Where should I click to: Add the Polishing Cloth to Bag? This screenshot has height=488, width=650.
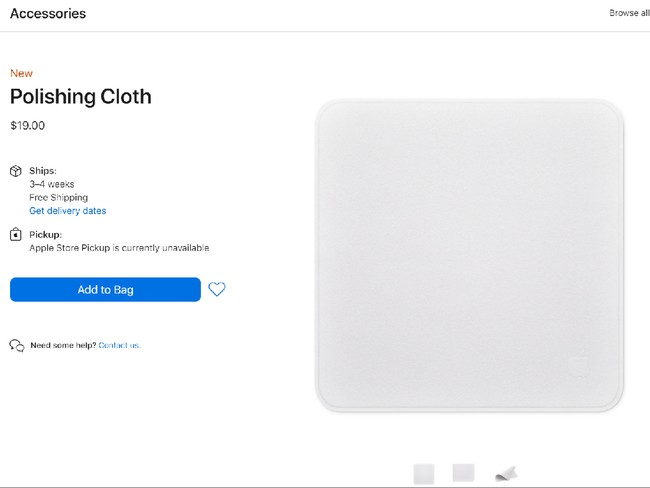click(x=105, y=289)
